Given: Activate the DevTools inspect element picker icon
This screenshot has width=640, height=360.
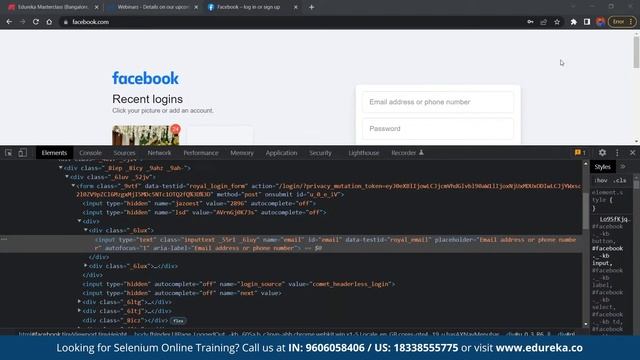Looking at the screenshot, I should tap(9, 153).
